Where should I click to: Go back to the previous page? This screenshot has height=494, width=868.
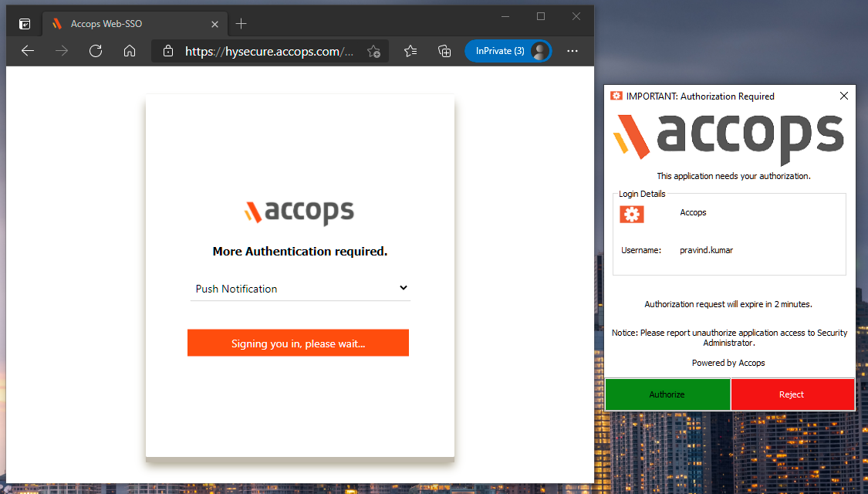pyautogui.click(x=28, y=51)
